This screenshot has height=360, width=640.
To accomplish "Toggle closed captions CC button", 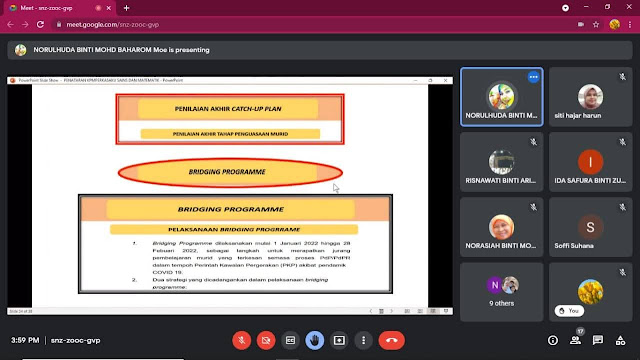I will coord(290,340).
